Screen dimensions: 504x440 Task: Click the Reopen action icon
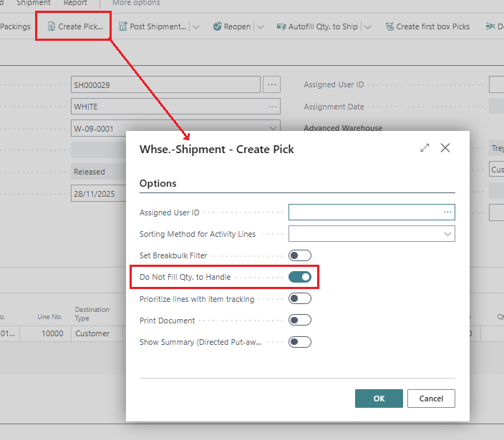click(218, 26)
